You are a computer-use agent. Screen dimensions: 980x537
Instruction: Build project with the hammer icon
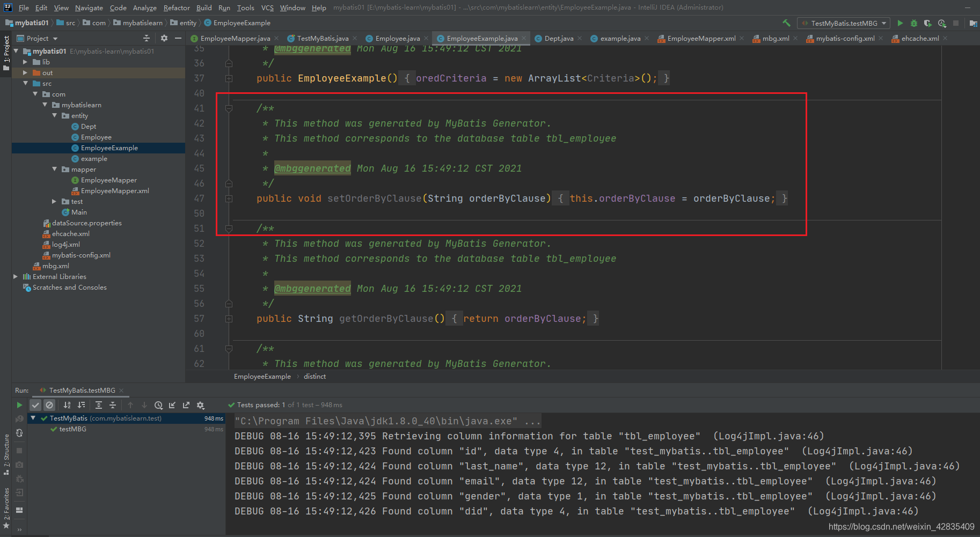(x=786, y=23)
